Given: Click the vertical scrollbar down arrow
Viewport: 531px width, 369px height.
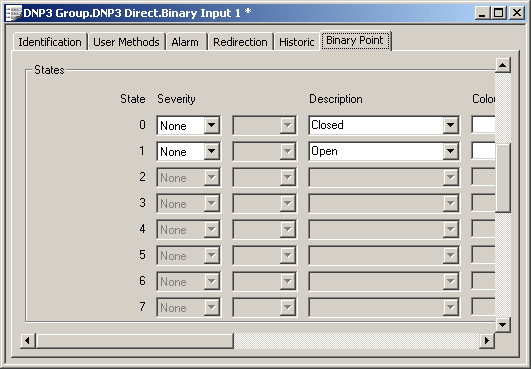Looking at the screenshot, I should [503, 325].
